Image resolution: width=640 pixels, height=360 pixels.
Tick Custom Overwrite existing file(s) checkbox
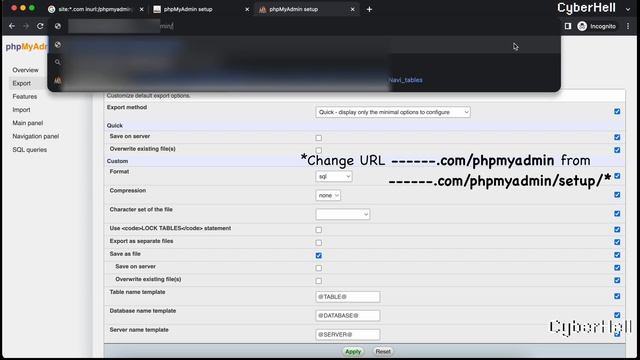(x=319, y=281)
